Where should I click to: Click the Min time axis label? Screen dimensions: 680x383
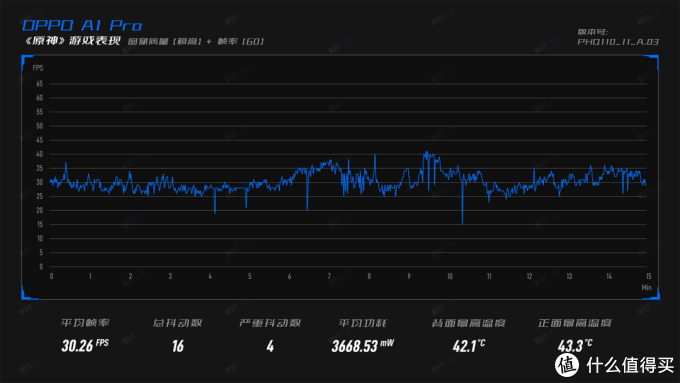pyautogui.click(x=646, y=287)
